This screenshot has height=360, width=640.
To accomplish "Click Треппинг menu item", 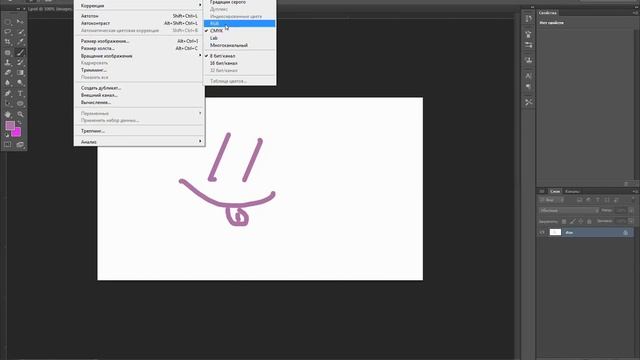I will (x=139, y=131).
